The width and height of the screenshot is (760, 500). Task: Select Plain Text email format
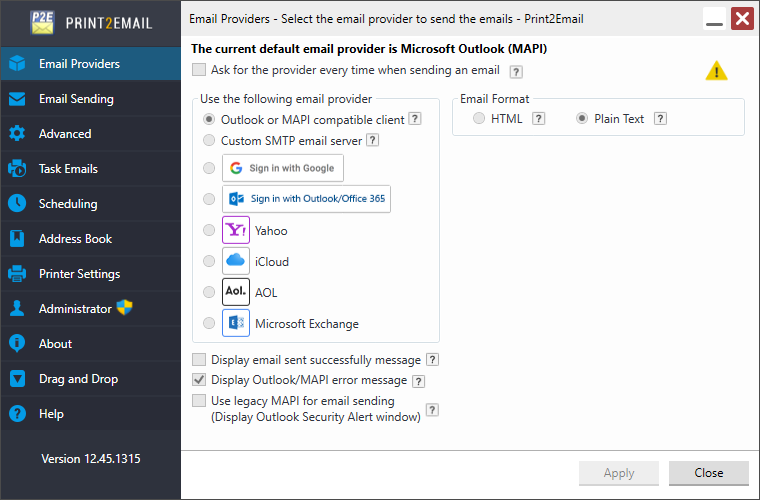(x=582, y=119)
